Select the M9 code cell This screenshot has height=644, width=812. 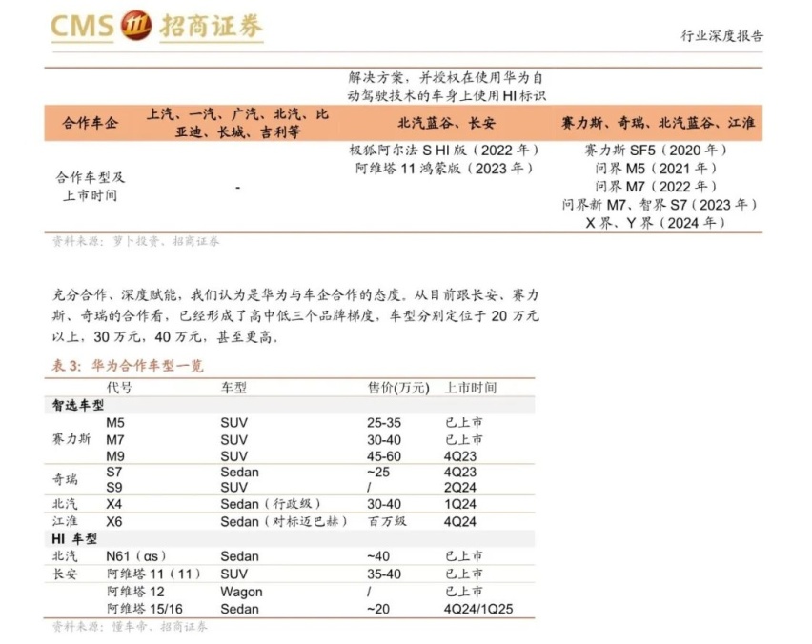click(x=115, y=456)
